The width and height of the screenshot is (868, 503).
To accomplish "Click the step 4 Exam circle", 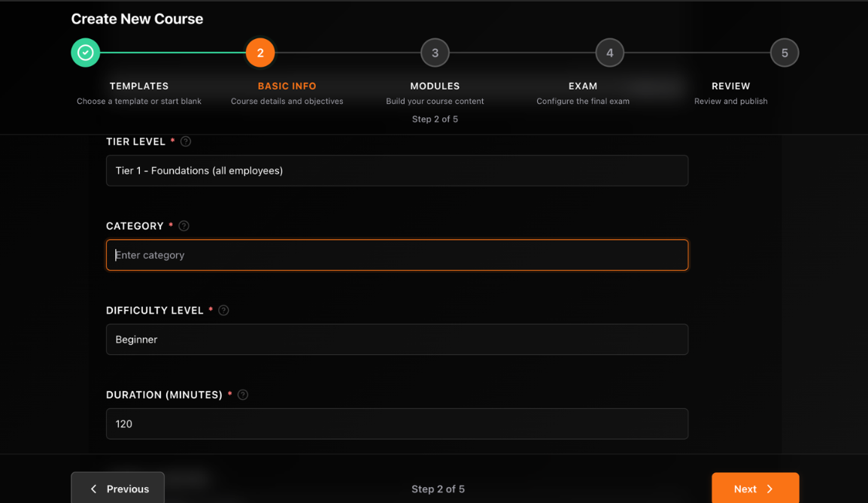I will tap(610, 53).
